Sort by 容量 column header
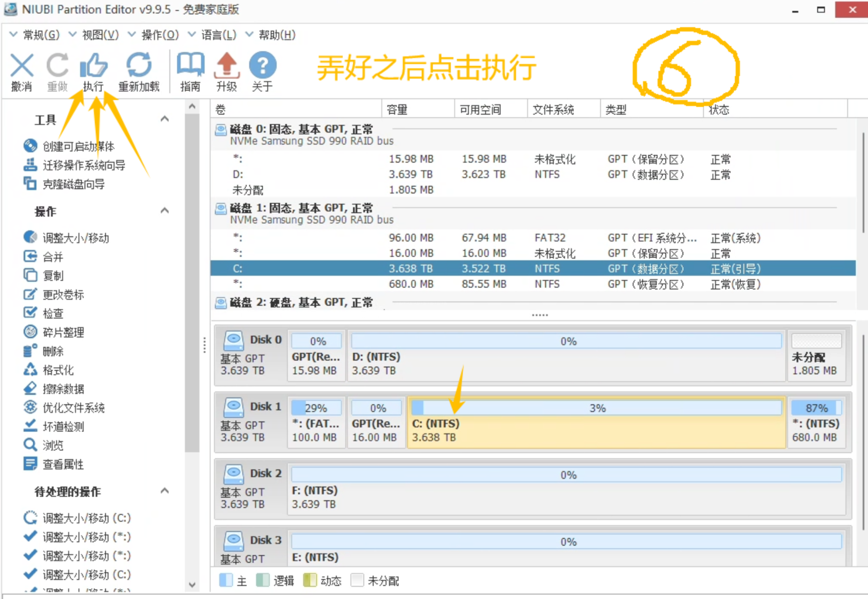The image size is (868, 599). 418,109
